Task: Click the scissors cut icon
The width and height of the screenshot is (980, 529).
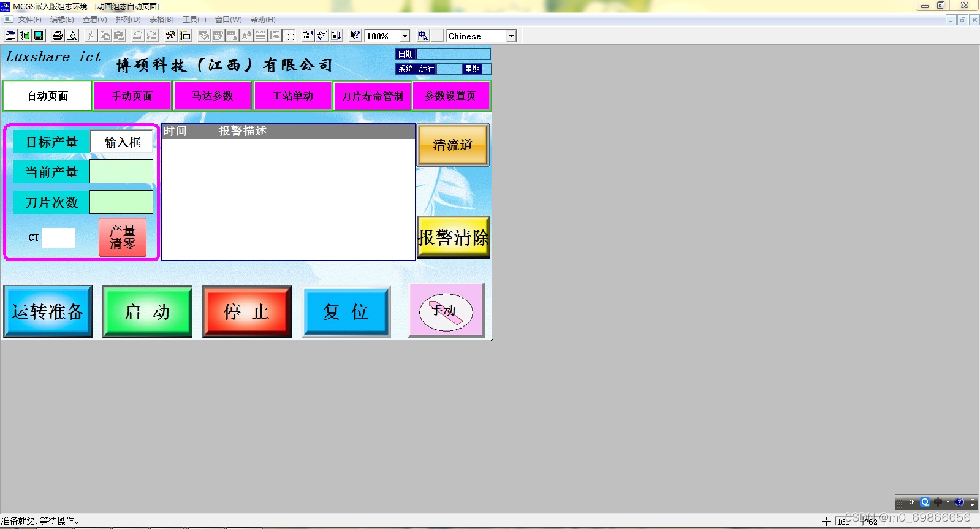Action: [90, 36]
